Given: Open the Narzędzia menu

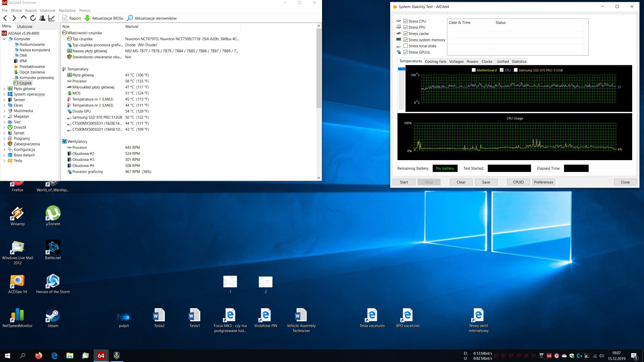Looking at the screenshot, I should coord(67,10).
